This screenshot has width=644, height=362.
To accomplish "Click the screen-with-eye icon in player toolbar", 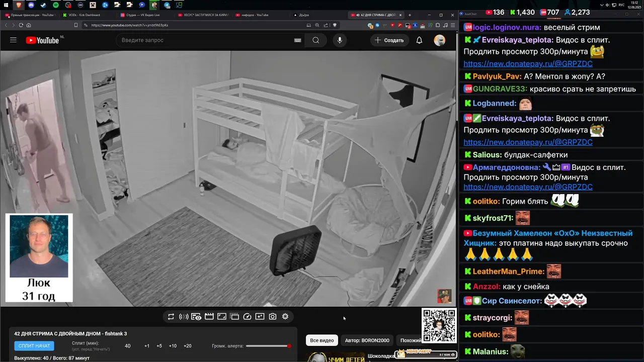I will (196, 316).
